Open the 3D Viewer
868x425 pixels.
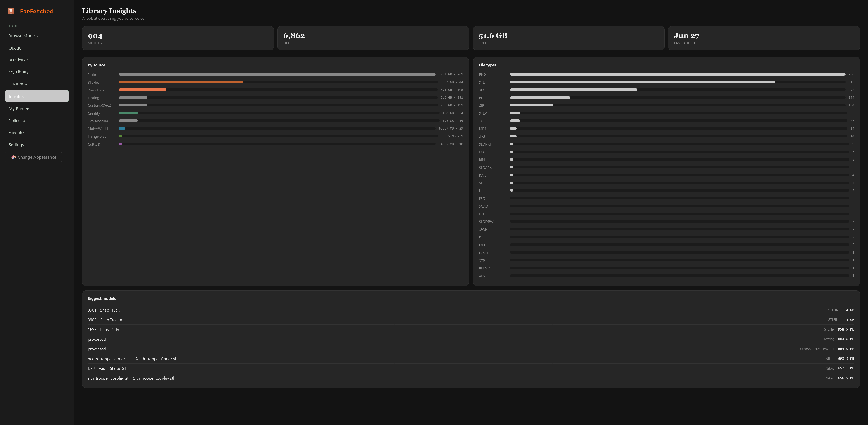pos(37,60)
